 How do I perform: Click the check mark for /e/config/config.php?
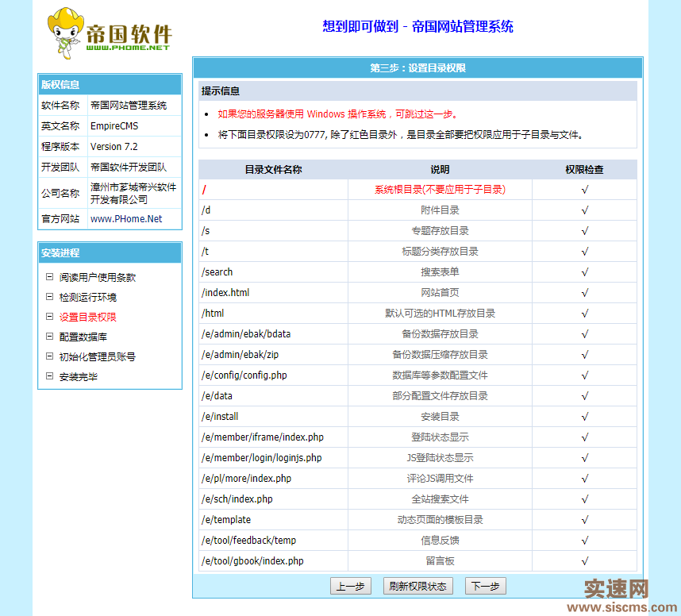pos(585,375)
